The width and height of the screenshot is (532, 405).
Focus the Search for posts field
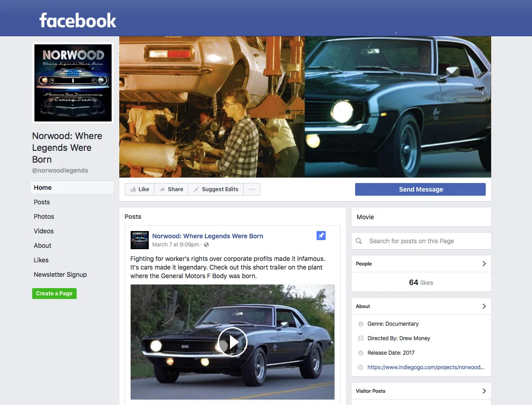421,241
